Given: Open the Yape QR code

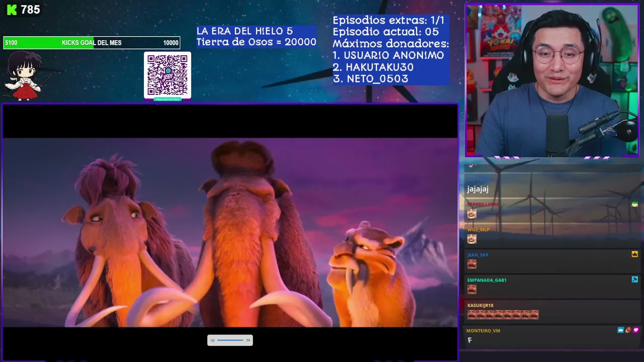Looking at the screenshot, I should [x=168, y=74].
